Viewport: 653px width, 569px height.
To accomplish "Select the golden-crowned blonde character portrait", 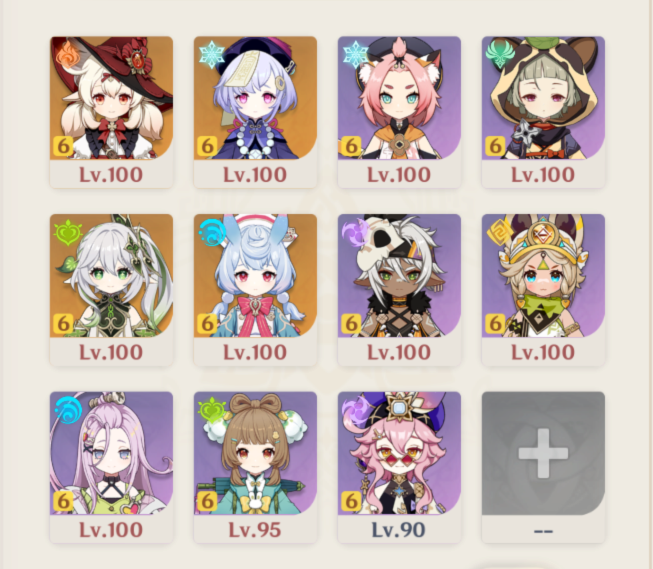I will 543,276.
